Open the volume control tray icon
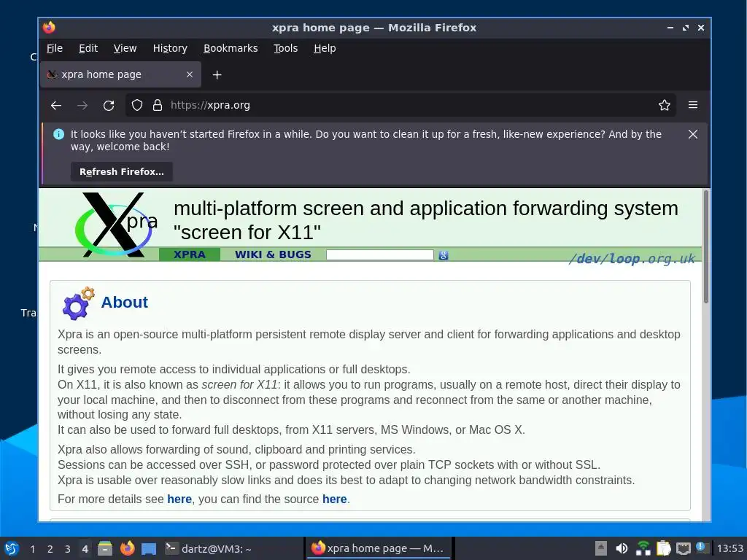The image size is (747, 560). 622,548
